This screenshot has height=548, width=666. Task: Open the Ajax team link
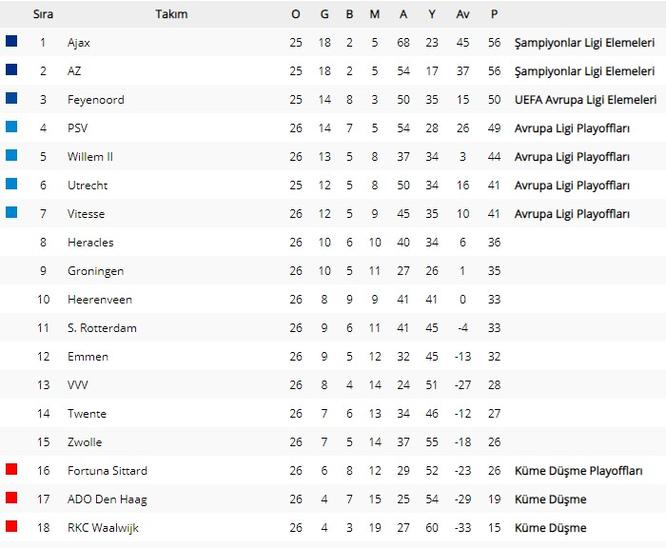79,42
